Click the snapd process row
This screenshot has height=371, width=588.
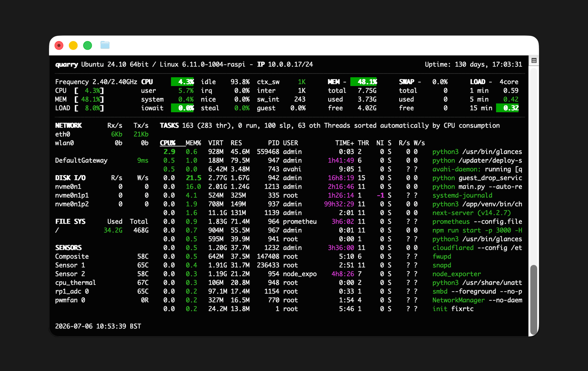coord(341,265)
